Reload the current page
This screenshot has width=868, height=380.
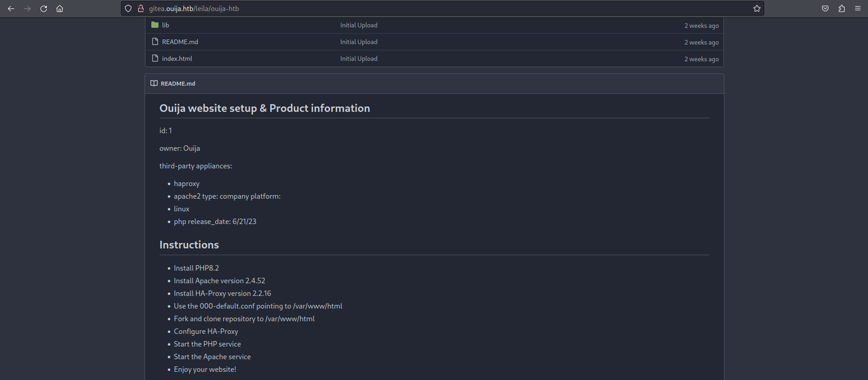coord(43,9)
